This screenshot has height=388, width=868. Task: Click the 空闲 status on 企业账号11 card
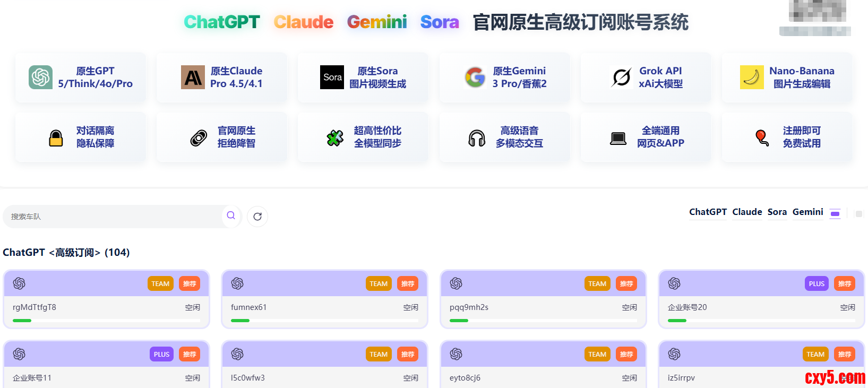(193, 378)
